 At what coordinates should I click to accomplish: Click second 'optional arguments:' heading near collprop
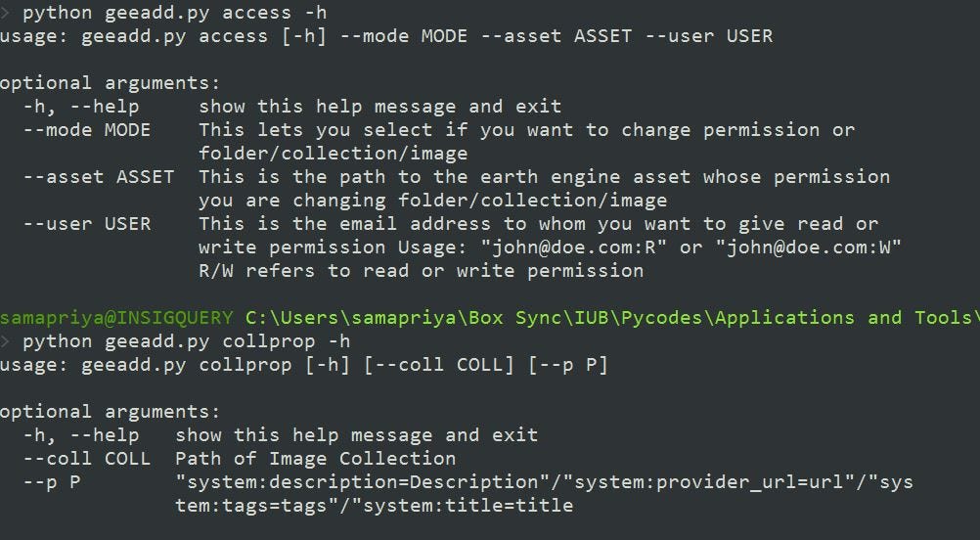(111, 412)
